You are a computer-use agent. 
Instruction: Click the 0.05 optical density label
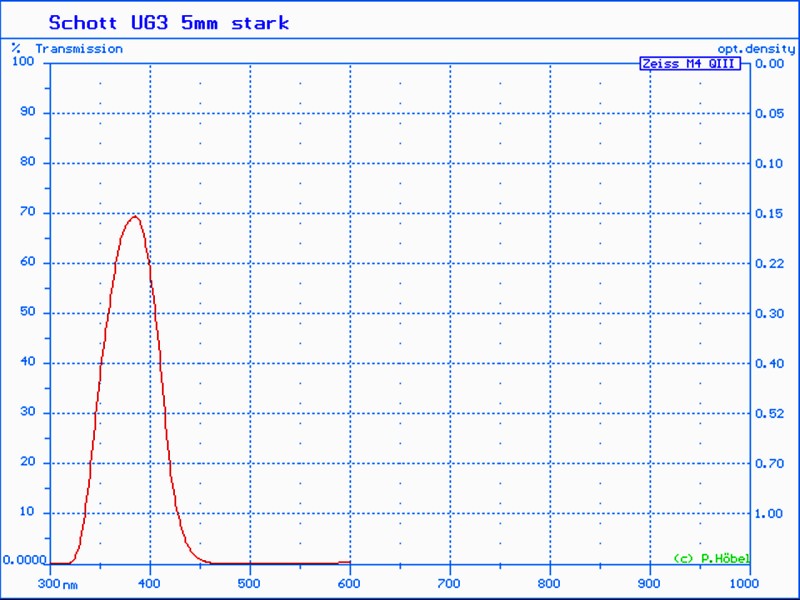(769, 113)
